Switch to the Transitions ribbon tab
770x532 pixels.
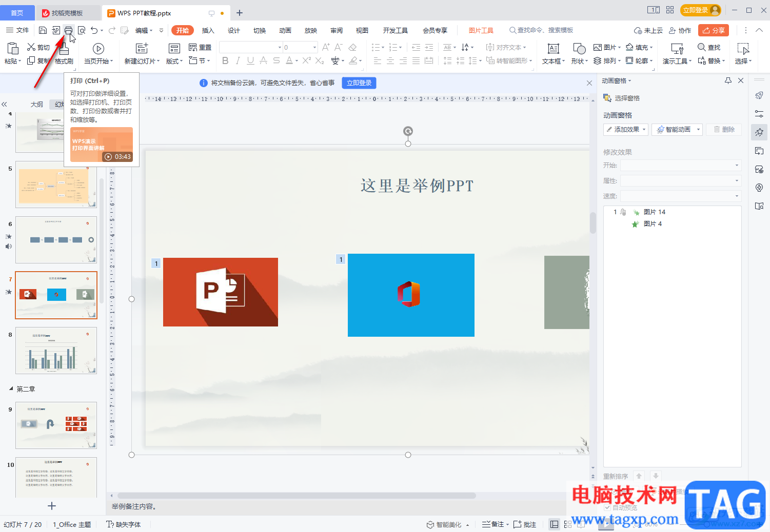(x=259, y=30)
